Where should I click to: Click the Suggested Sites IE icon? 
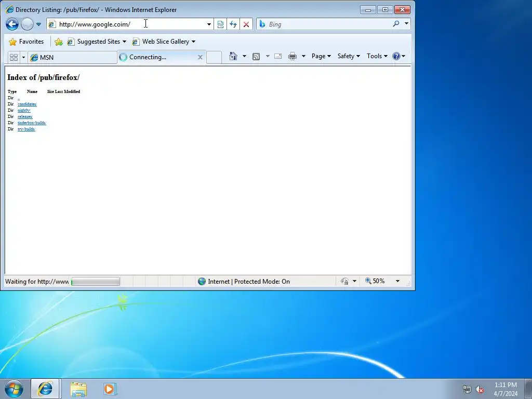click(71, 42)
